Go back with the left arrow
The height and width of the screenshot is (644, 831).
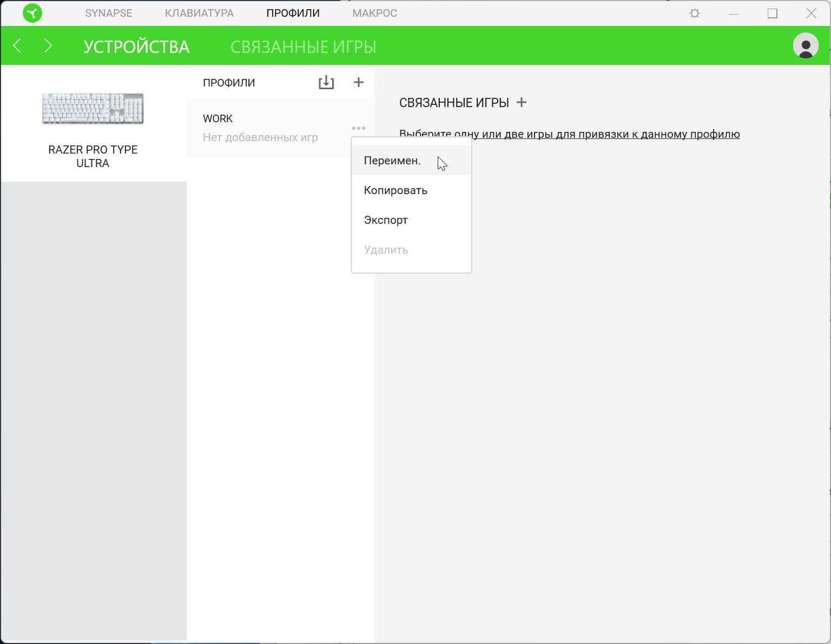pos(17,46)
